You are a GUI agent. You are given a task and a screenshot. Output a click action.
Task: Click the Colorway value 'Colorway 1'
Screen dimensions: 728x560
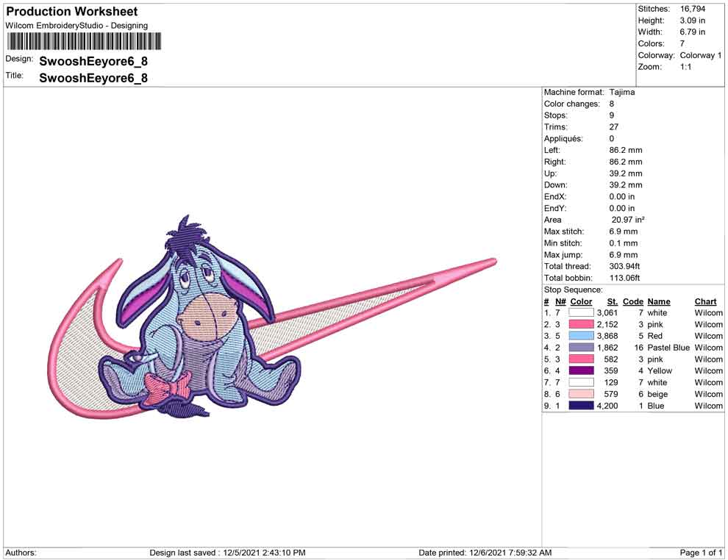pos(701,55)
